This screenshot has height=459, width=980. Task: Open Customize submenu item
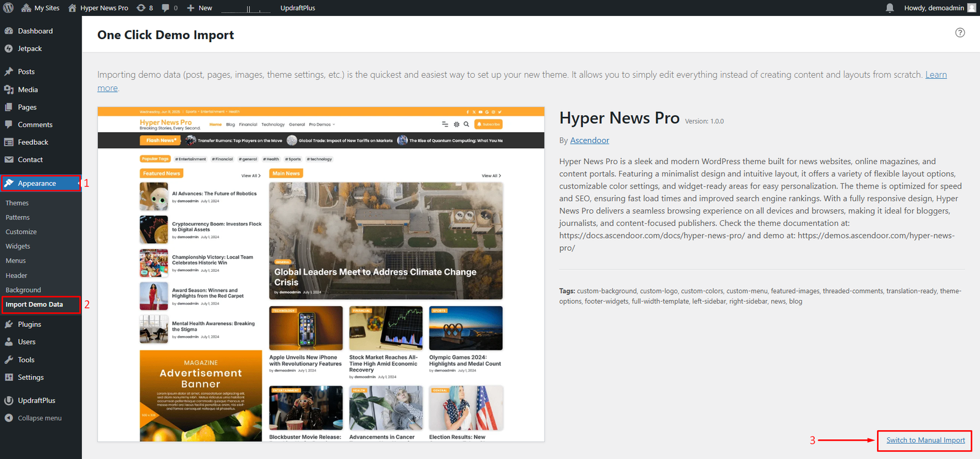(x=21, y=233)
